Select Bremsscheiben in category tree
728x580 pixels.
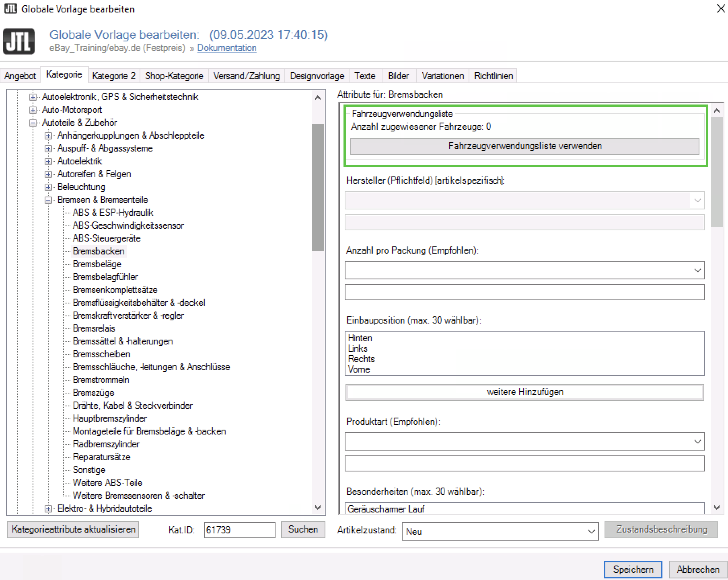(101, 354)
